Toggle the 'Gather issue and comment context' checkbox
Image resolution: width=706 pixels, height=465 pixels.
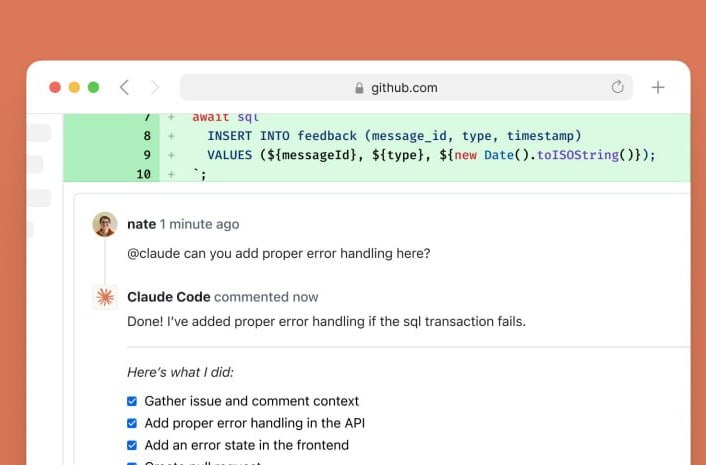pyautogui.click(x=132, y=401)
